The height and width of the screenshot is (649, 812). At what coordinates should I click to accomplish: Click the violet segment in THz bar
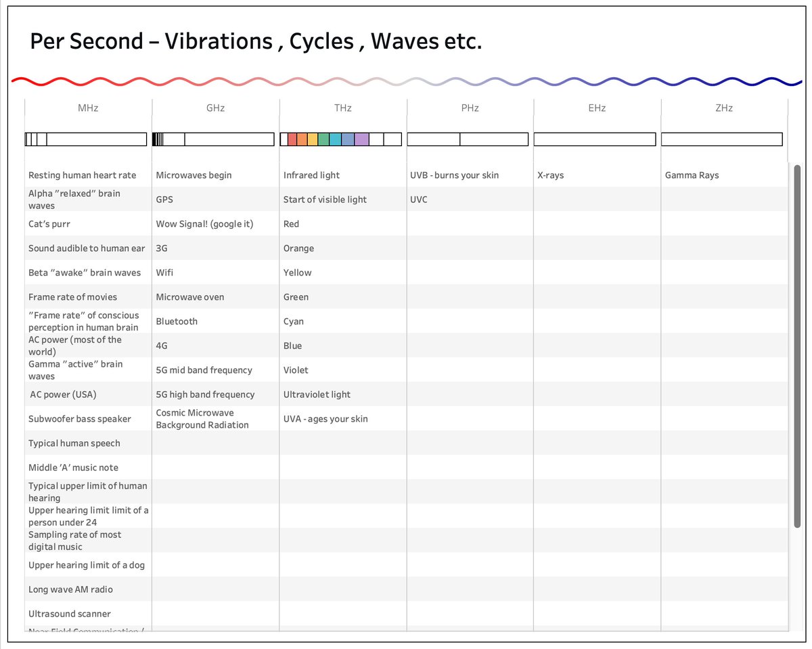click(361, 139)
